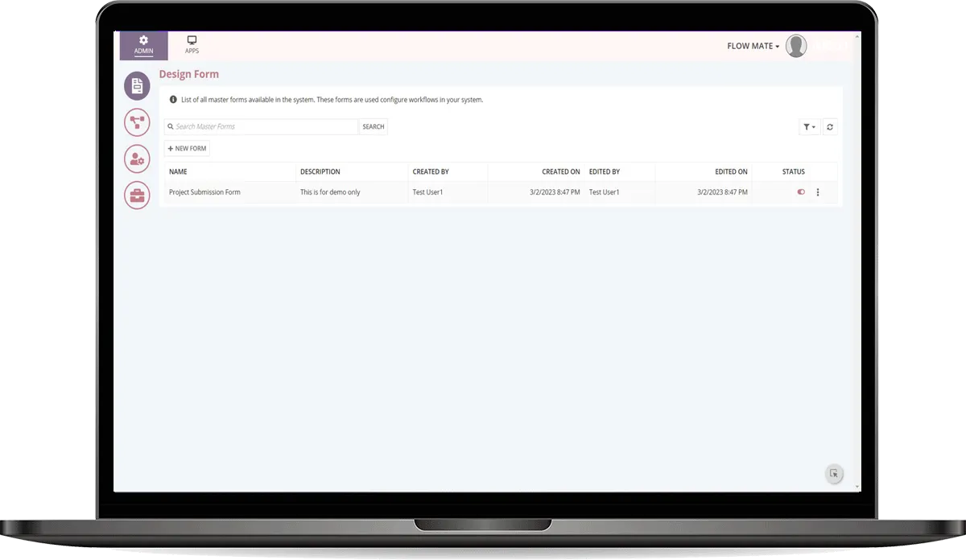The height and width of the screenshot is (560, 966).
Task: Click the refresh list icon
Action: coord(830,127)
